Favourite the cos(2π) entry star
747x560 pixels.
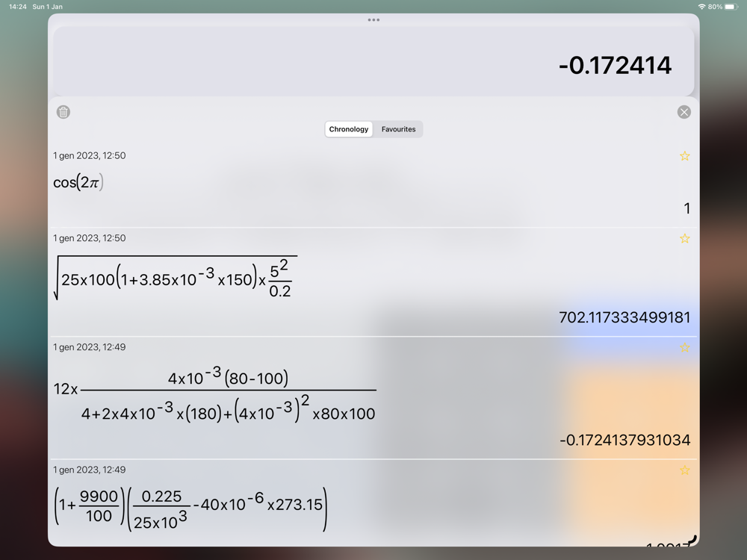click(x=684, y=156)
